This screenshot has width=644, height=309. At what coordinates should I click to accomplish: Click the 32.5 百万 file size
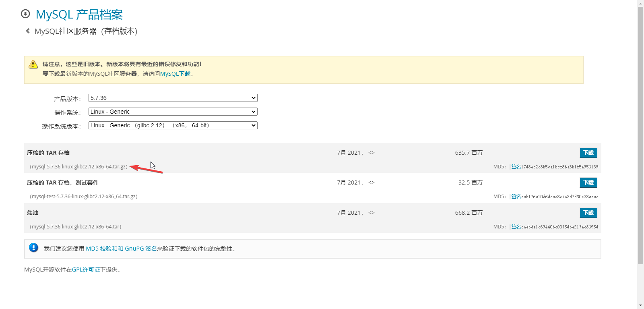point(471,182)
